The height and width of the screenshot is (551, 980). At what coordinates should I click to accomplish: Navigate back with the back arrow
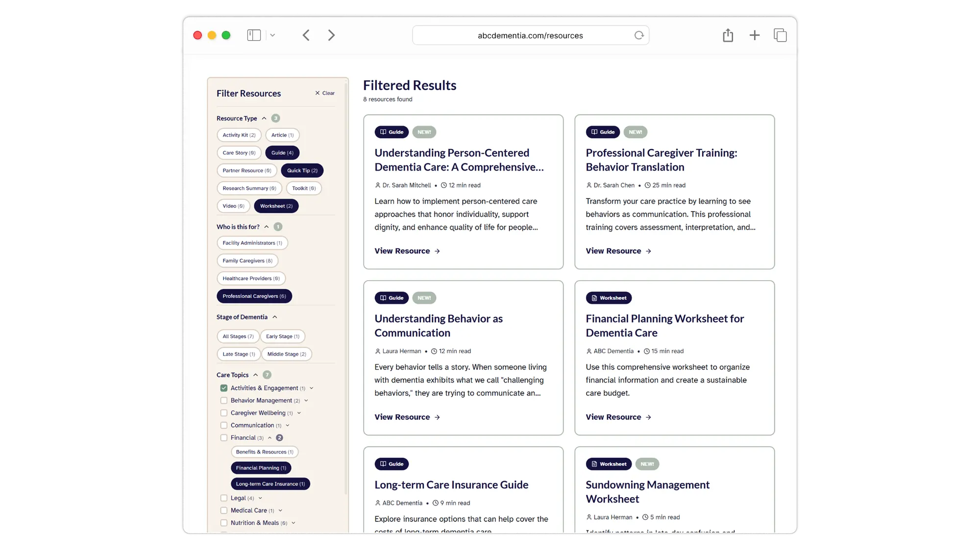pyautogui.click(x=306, y=35)
